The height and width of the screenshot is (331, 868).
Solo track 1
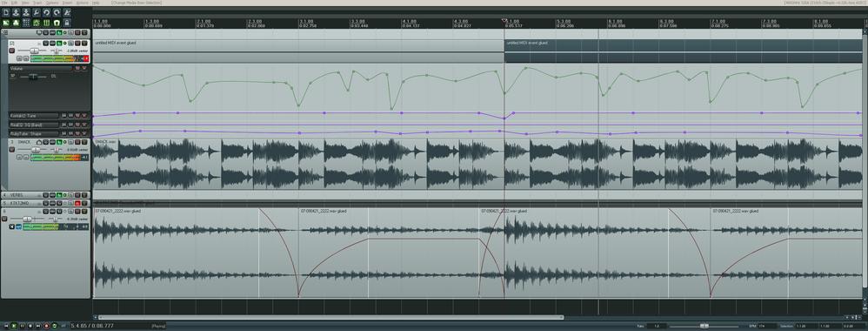[84, 44]
